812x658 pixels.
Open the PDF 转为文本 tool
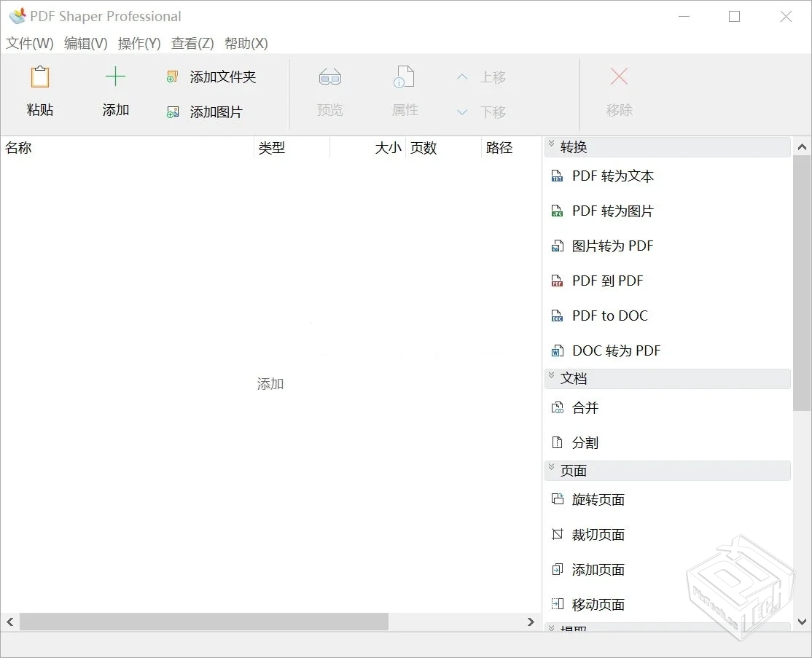pyautogui.click(x=613, y=176)
